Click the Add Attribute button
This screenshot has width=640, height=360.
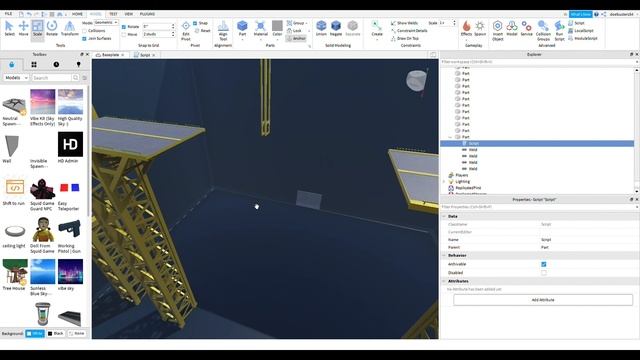[543, 300]
